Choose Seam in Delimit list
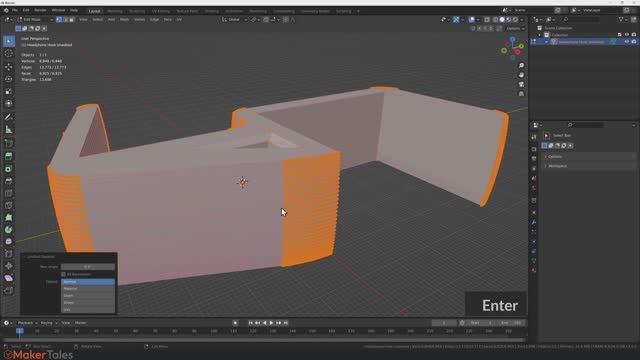The height and width of the screenshot is (360, 640). point(88,296)
